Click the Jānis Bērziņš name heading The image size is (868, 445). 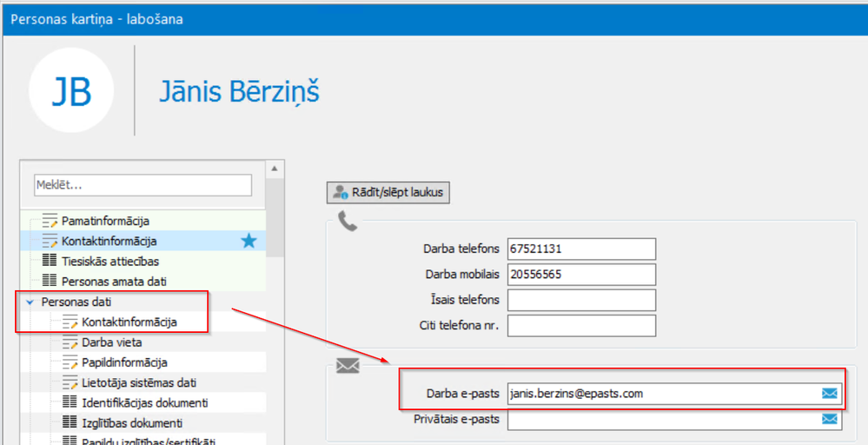[x=240, y=92]
